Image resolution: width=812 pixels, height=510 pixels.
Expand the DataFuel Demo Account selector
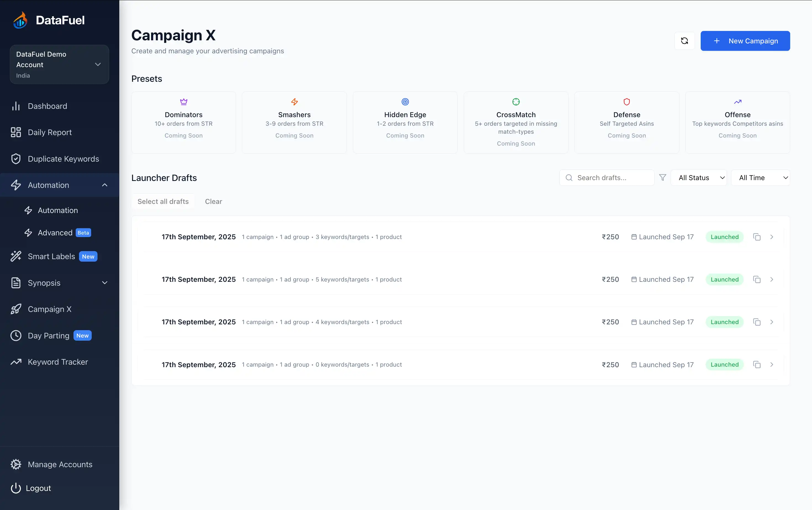98,64
